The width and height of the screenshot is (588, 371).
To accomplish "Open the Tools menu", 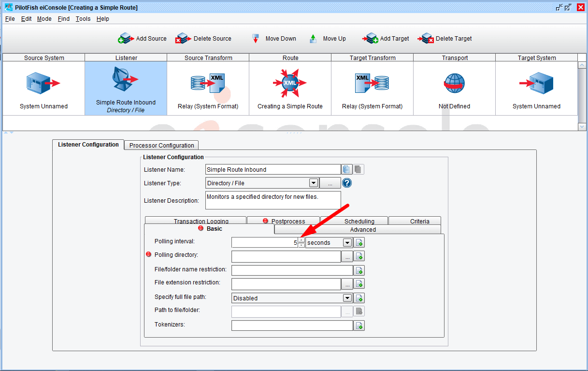I will tap(83, 19).
